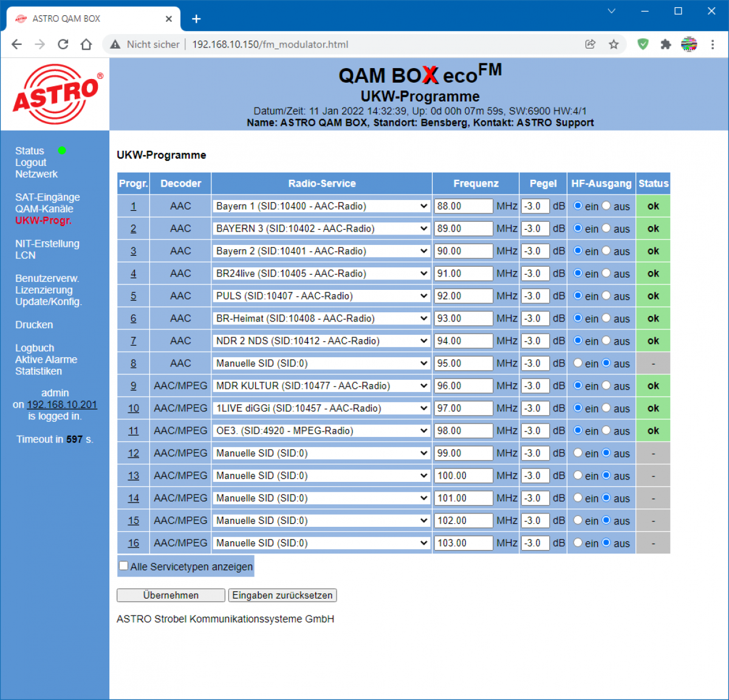Open the Bayern 2 radio-service dropdown
729x700 pixels.
click(x=321, y=251)
